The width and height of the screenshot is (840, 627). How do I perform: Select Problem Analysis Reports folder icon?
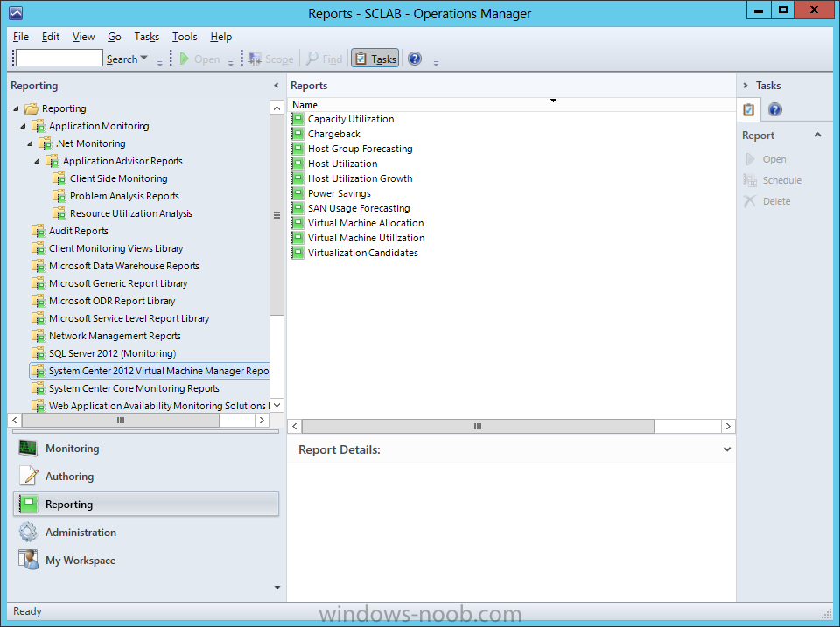pyautogui.click(x=59, y=196)
